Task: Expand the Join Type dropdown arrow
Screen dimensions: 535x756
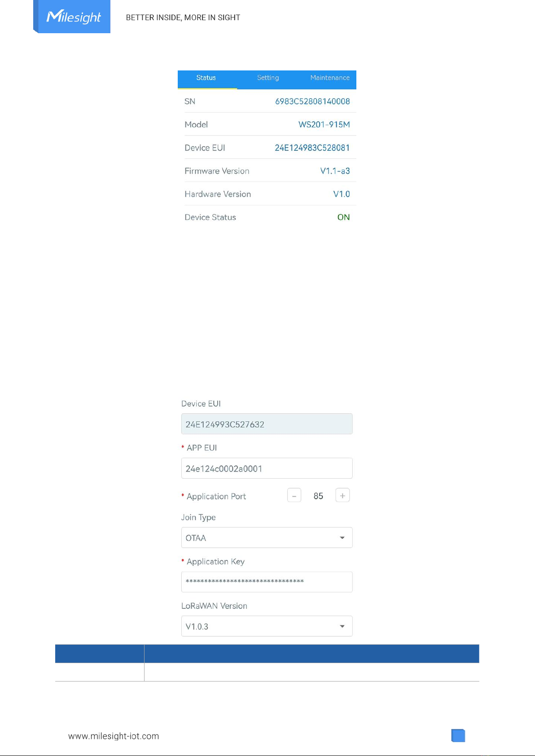Action: pos(342,538)
